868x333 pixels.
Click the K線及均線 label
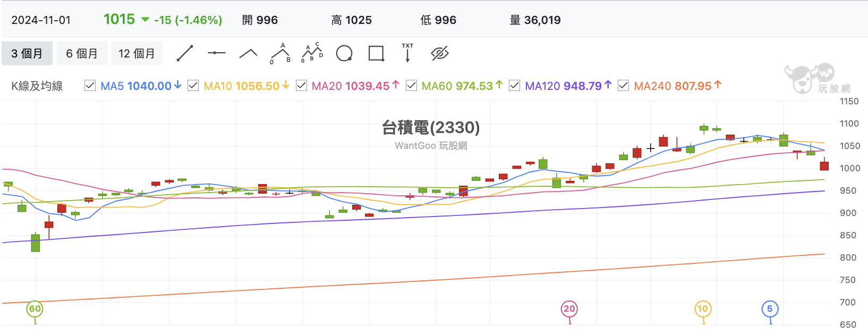pyautogui.click(x=37, y=86)
